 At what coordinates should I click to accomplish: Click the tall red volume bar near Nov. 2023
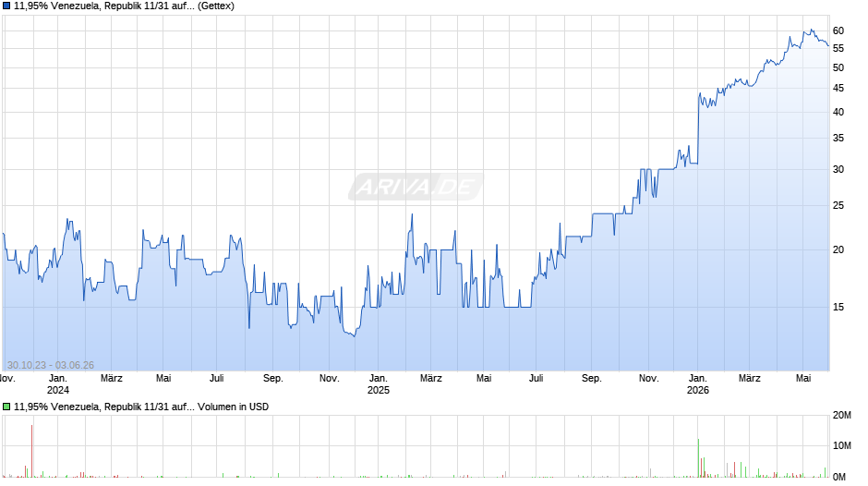coord(32,451)
